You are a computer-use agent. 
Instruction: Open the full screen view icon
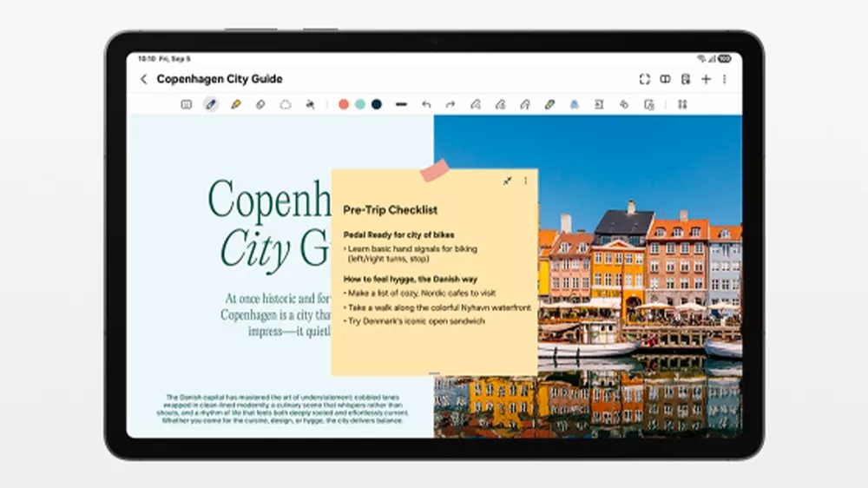point(644,79)
